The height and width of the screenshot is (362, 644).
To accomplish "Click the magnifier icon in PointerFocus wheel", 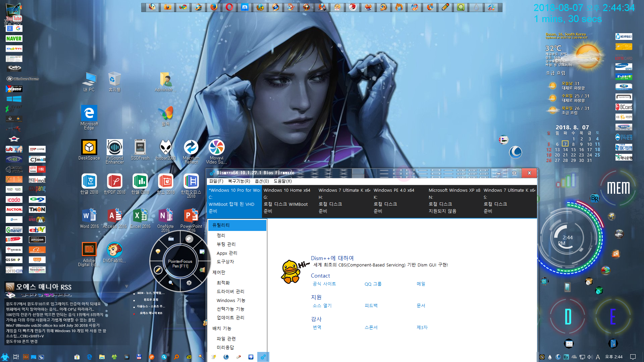I will [171, 283].
